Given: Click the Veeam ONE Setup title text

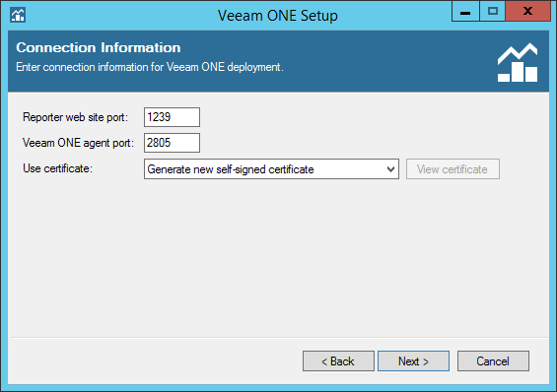Looking at the screenshot, I should (x=278, y=16).
